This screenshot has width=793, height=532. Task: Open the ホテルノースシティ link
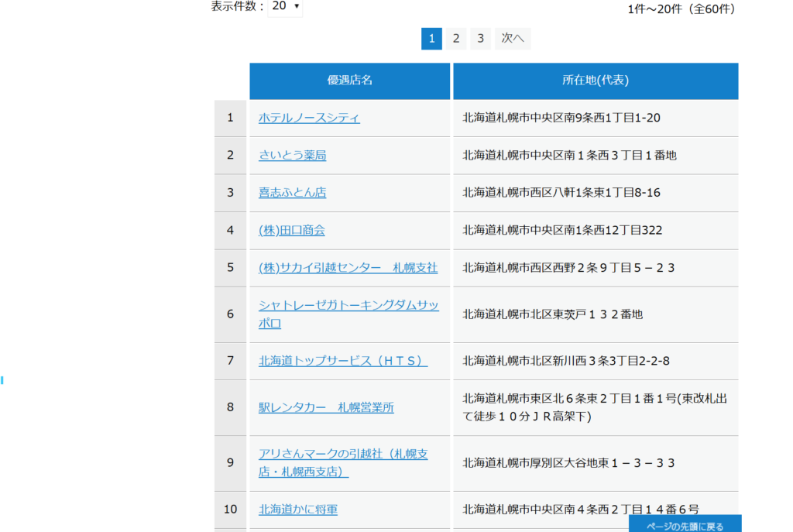tap(309, 118)
